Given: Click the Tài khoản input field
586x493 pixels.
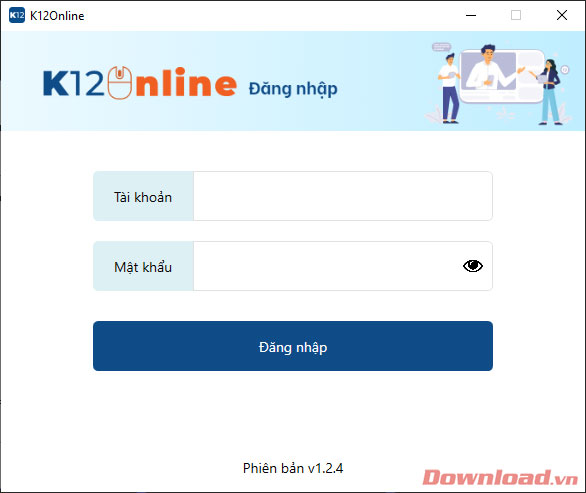Looking at the screenshot, I should [343, 196].
